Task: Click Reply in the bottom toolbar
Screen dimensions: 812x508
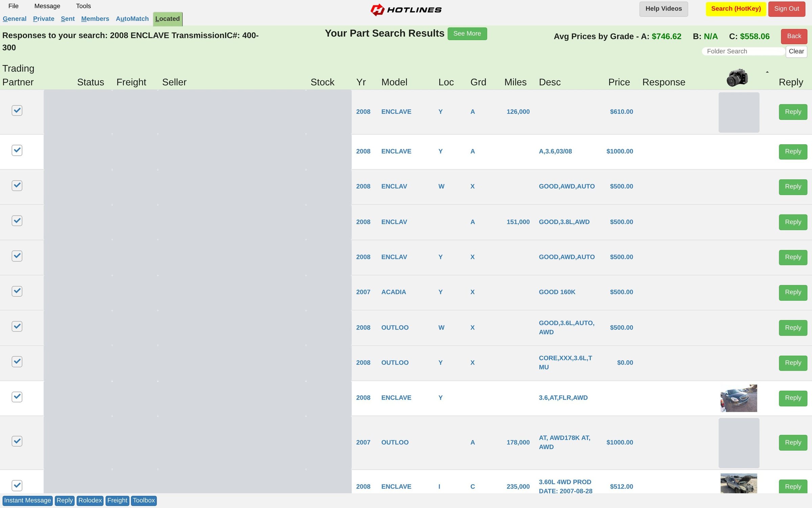Action: click(65, 501)
